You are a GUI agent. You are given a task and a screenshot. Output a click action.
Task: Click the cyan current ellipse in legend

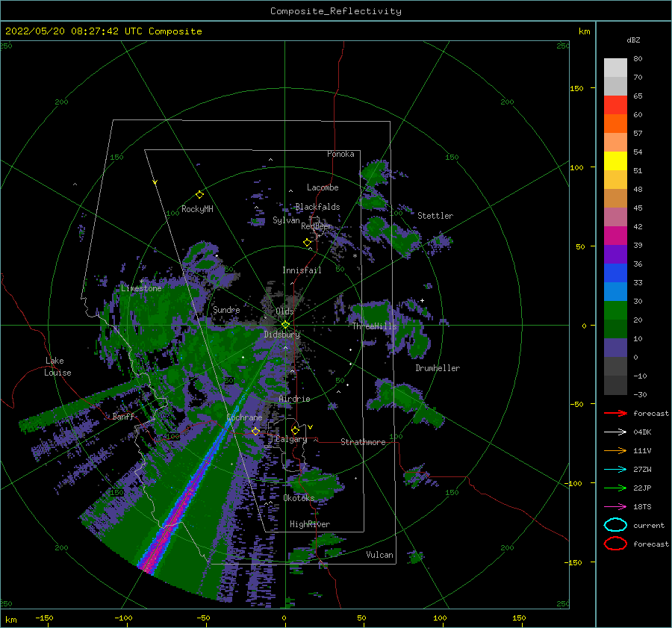tap(615, 525)
